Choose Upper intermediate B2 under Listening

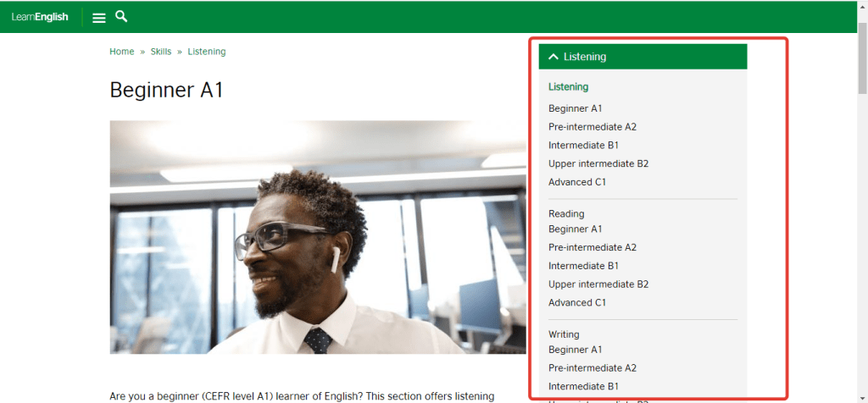[598, 163]
